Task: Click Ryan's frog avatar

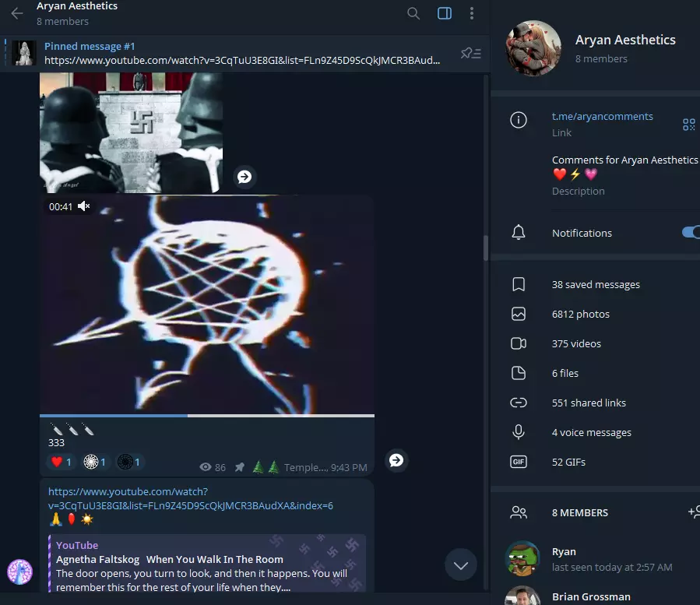Action: (522, 558)
